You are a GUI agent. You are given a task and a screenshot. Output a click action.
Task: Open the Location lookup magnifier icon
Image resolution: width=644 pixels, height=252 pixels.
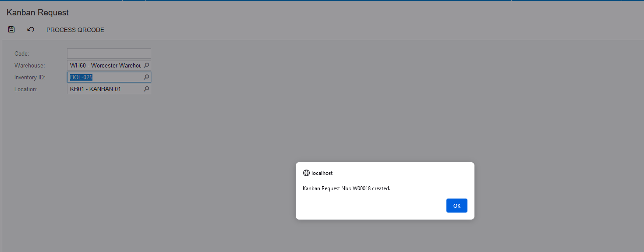[147, 89]
